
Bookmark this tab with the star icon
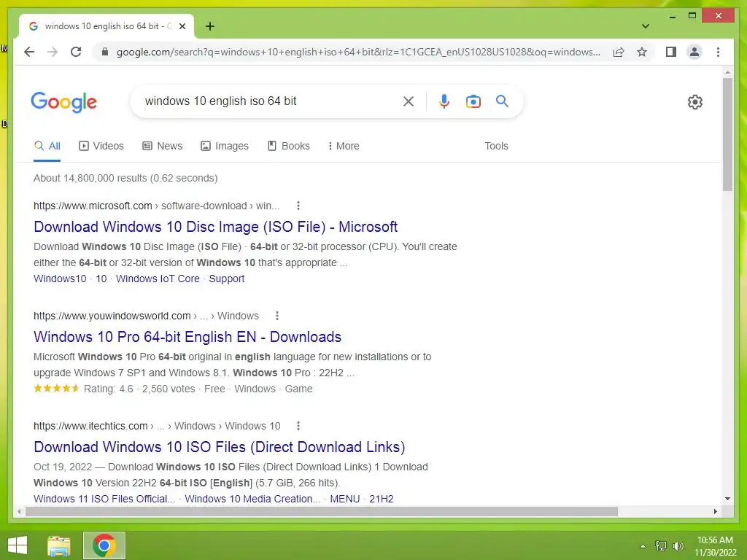coord(642,52)
